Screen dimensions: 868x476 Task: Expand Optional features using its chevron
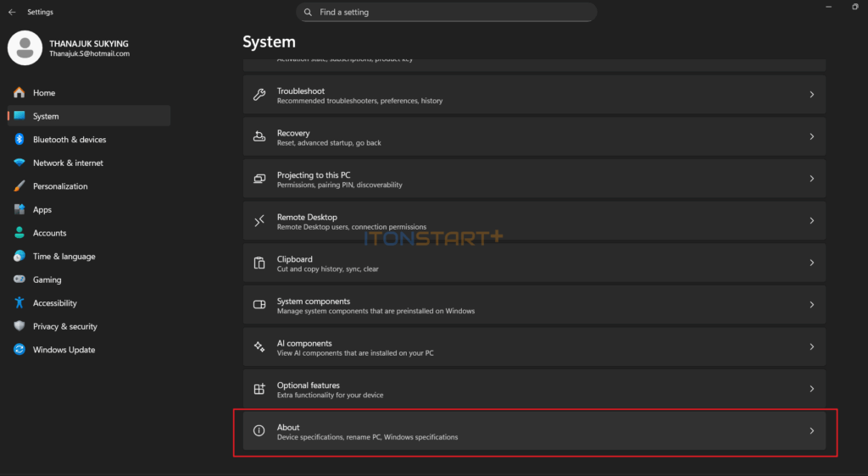(x=811, y=389)
